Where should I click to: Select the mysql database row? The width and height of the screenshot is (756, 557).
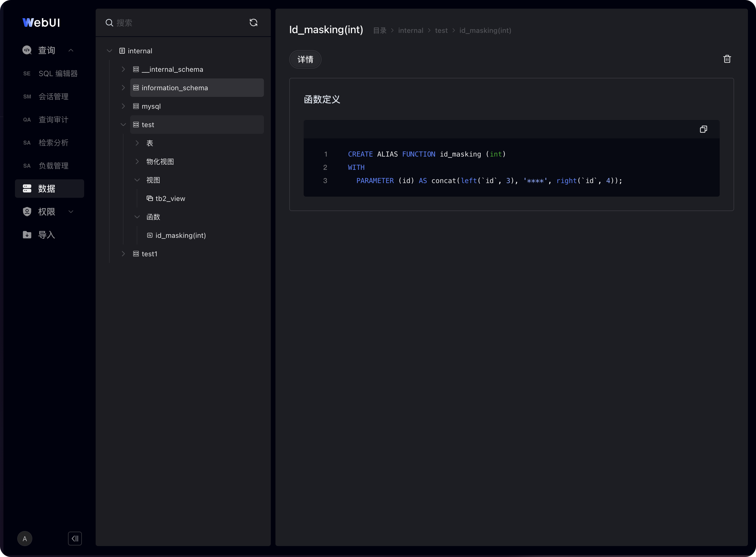point(197,106)
